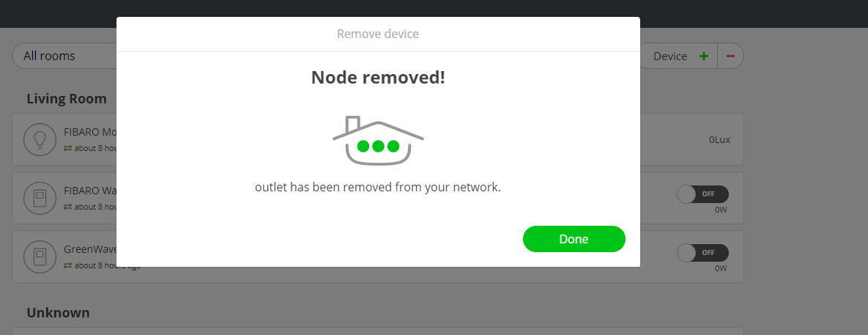Click the GreenWave device switch icon
This screenshot has width=868, height=335.
coord(40,257)
